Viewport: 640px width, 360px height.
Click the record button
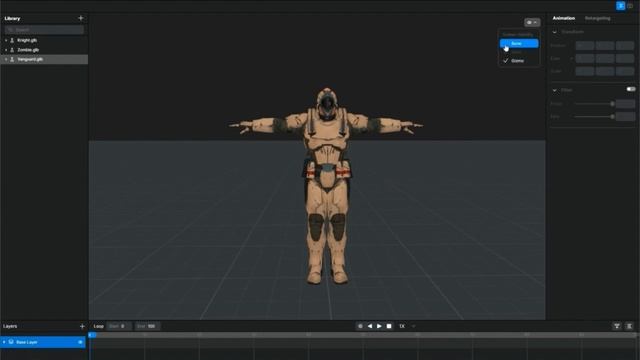(x=360, y=326)
